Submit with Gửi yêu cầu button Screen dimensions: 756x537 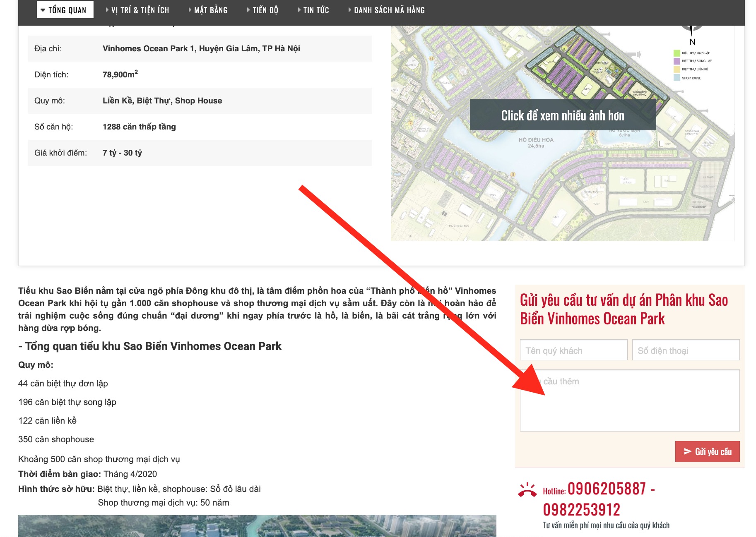pos(707,451)
